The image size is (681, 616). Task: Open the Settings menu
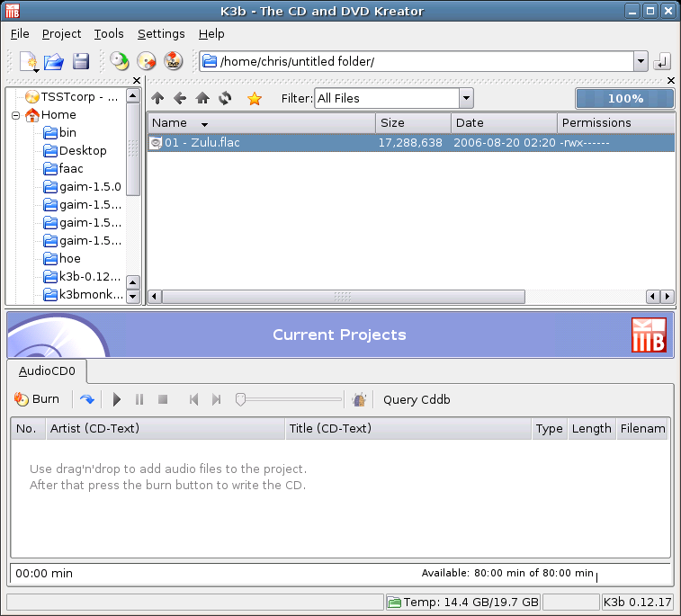coord(161,33)
